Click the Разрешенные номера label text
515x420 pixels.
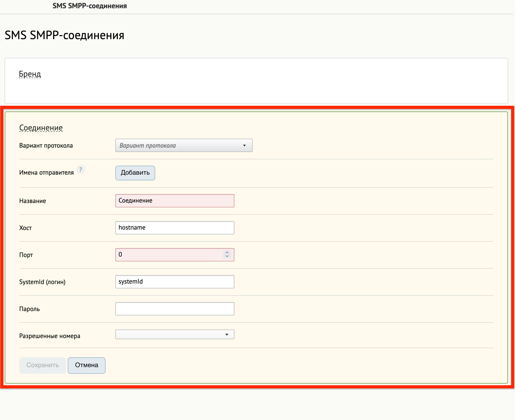point(50,336)
